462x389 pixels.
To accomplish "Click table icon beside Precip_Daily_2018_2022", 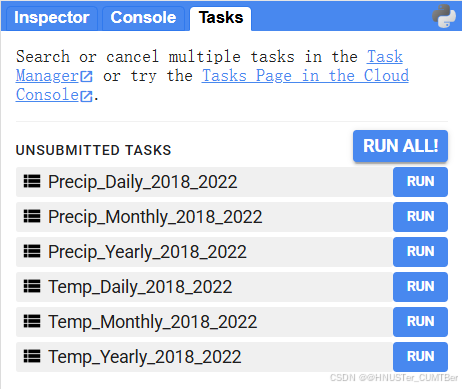I will pyautogui.click(x=32, y=181).
